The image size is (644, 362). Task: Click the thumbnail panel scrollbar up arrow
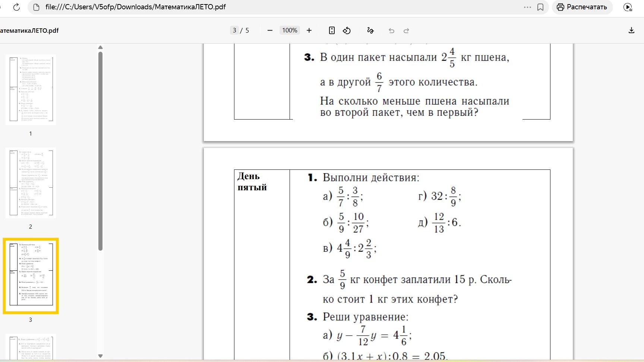(100, 47)
